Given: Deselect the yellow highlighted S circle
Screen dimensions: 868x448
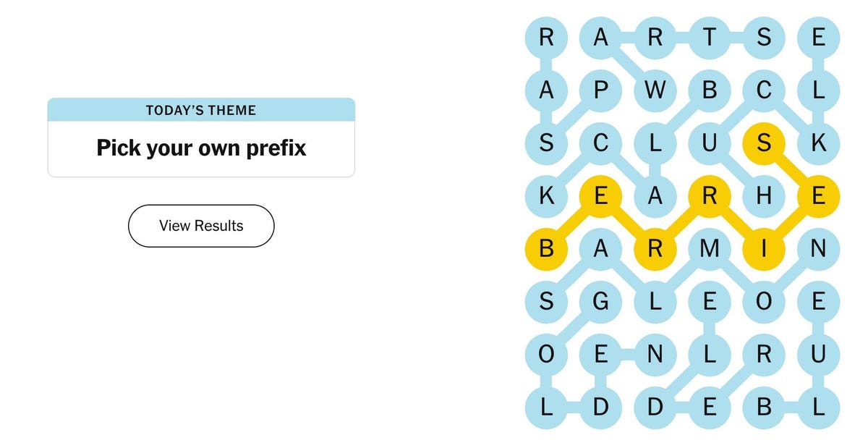Looking at the screenshot, I should tap(764, 143).
